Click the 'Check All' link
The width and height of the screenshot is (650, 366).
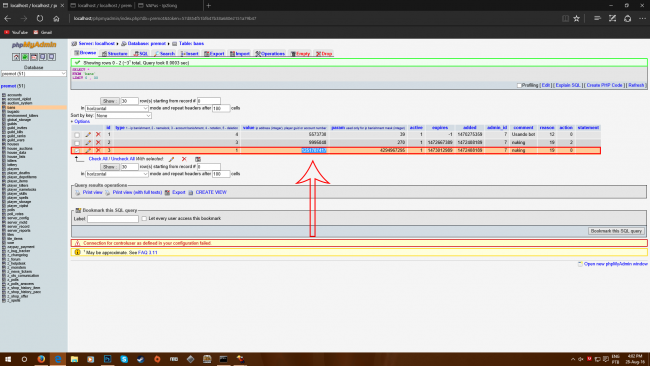tap(99, 159)
